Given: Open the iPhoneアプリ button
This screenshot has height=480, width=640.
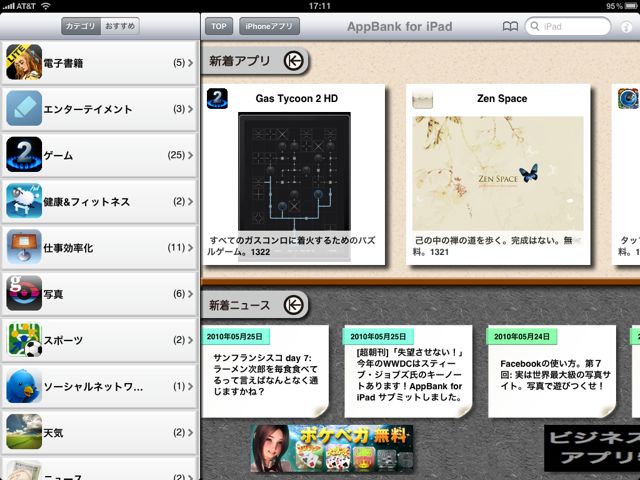Looking at the screenshot, I should [269, 26].
